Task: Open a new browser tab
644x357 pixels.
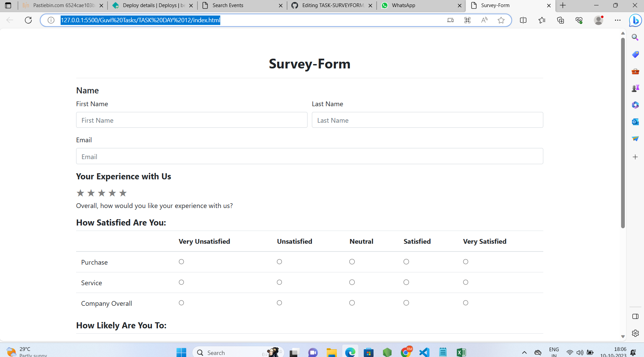Action: pyautogui.click(x=562, y=5)
